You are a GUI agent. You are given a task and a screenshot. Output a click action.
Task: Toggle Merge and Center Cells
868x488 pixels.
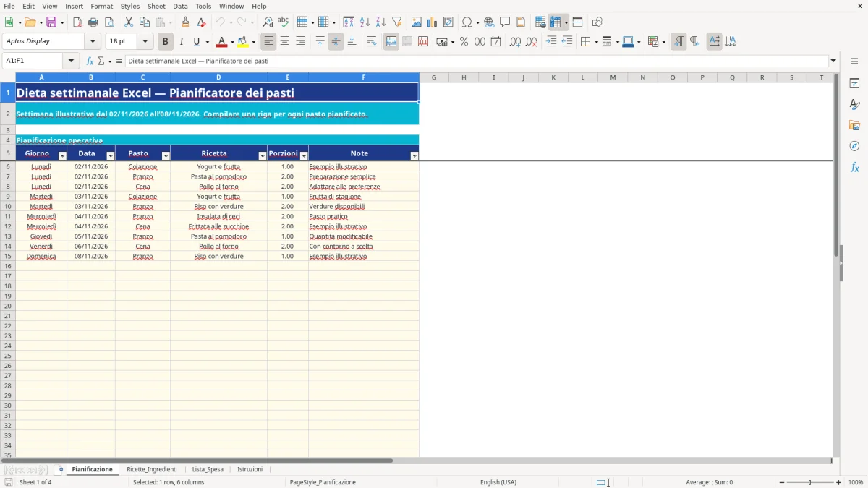tap(391, 42)
